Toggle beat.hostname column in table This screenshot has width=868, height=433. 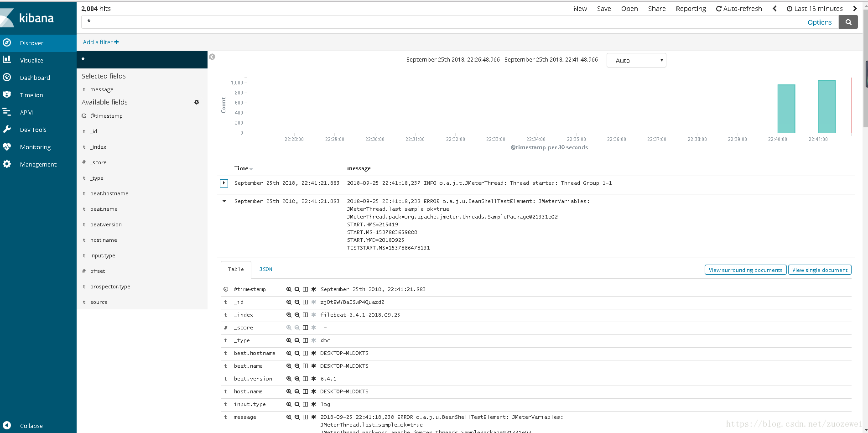coord(306,353)
